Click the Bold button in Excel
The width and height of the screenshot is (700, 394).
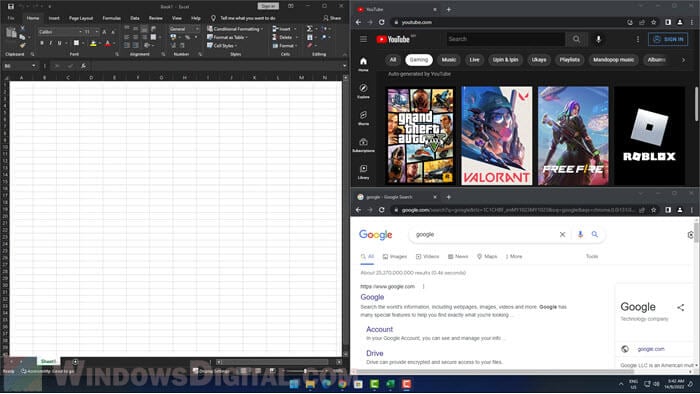[42, 43]
